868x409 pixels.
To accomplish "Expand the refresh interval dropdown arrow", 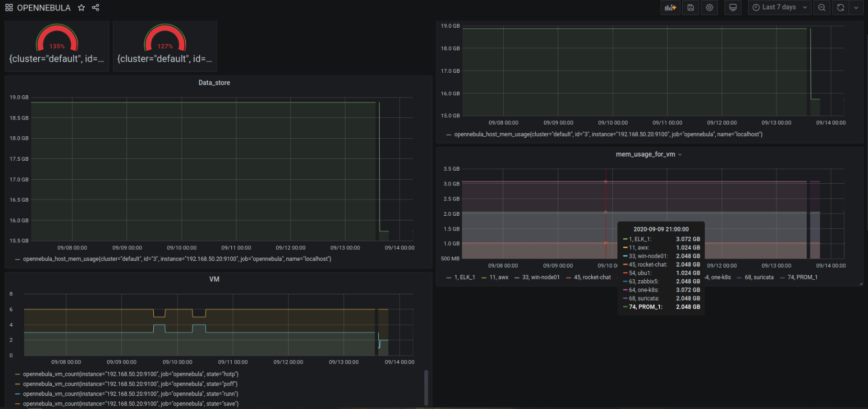I will (x=856, y=7).
